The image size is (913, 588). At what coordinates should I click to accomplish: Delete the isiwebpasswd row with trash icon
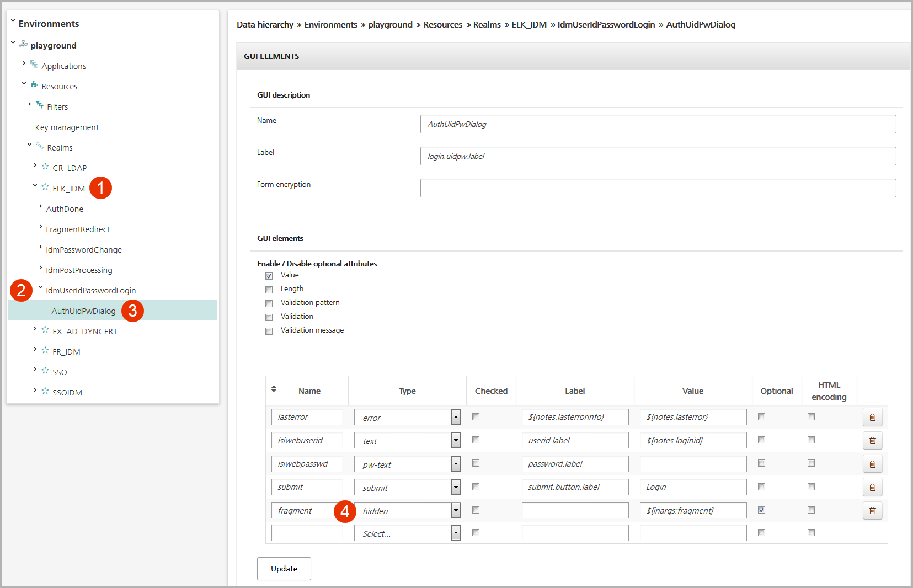point(872,464)
